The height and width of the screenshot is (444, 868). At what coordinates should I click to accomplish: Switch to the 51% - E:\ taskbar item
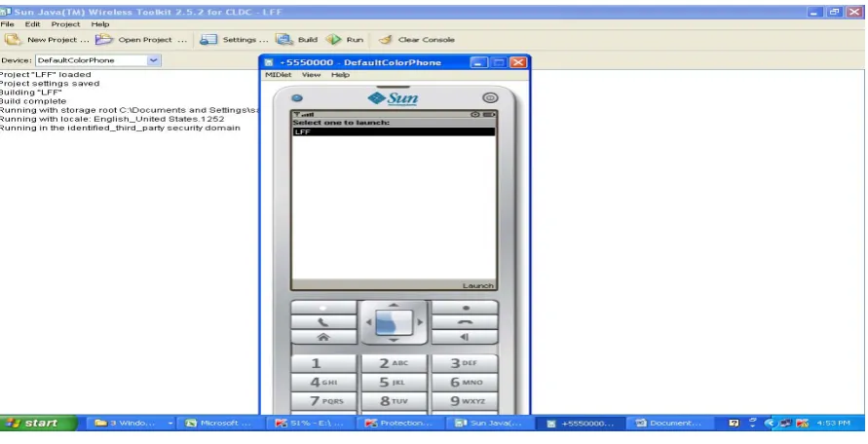(x=310, y=424)
